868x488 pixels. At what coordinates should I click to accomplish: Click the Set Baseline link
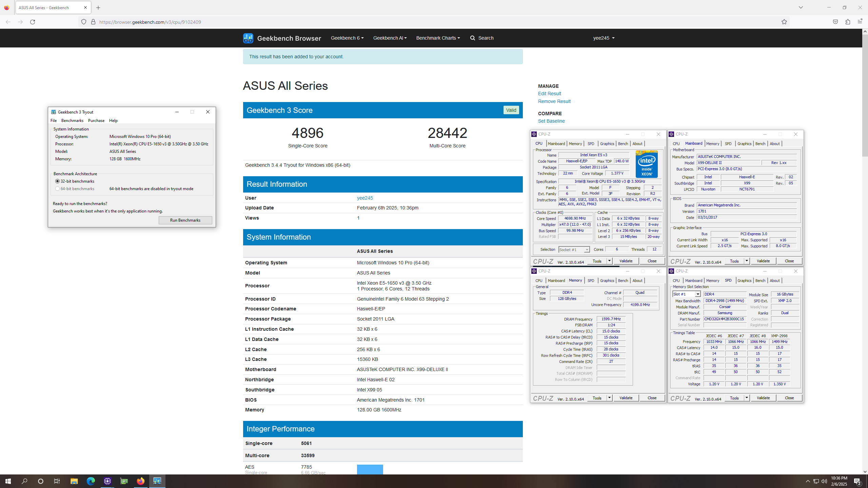tap(551, 121)
